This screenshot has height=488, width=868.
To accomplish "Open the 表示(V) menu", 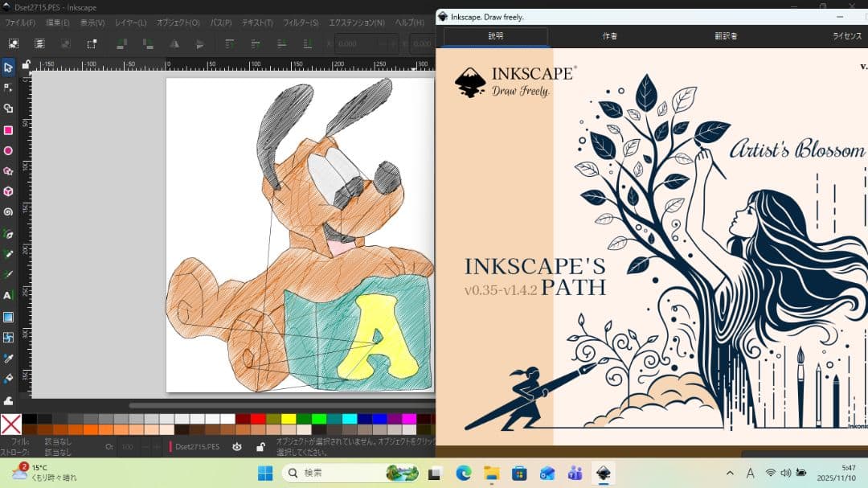I will point(92,23).
